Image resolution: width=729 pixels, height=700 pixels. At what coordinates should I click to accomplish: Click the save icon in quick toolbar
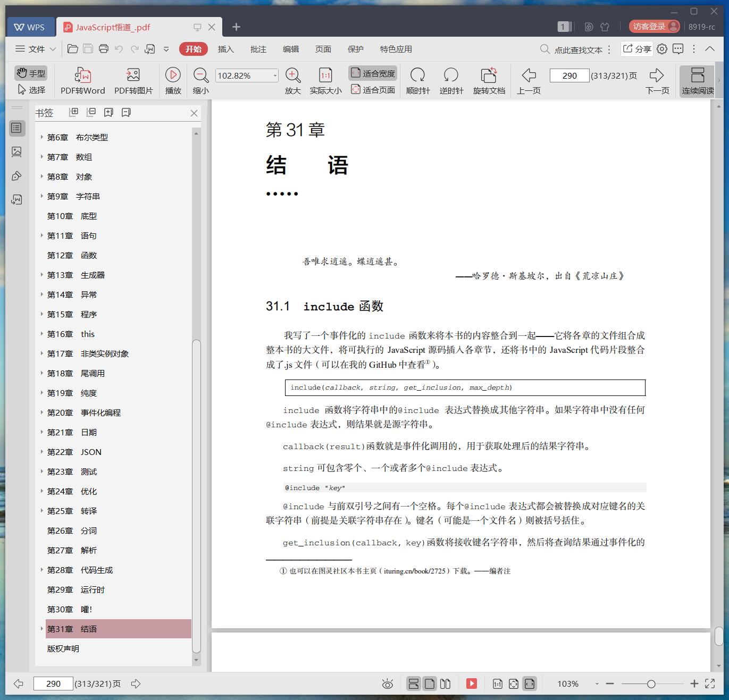pyautogui.click(x=88, y=49)
